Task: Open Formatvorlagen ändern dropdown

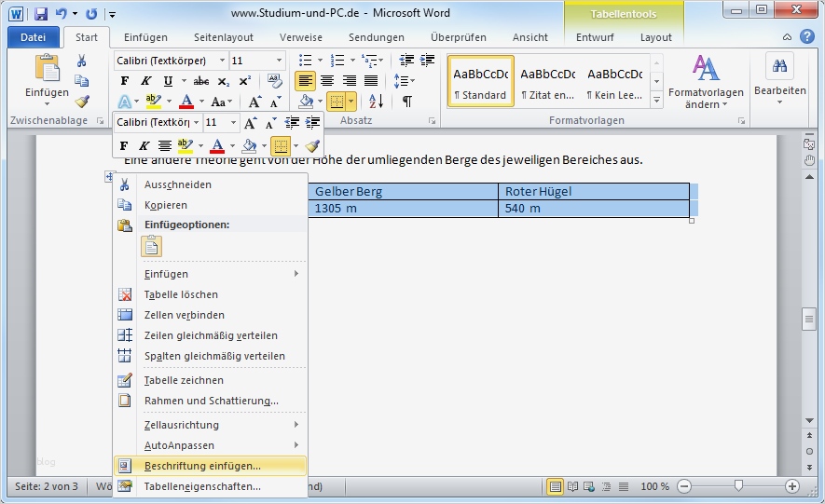Action: point(706,81)
